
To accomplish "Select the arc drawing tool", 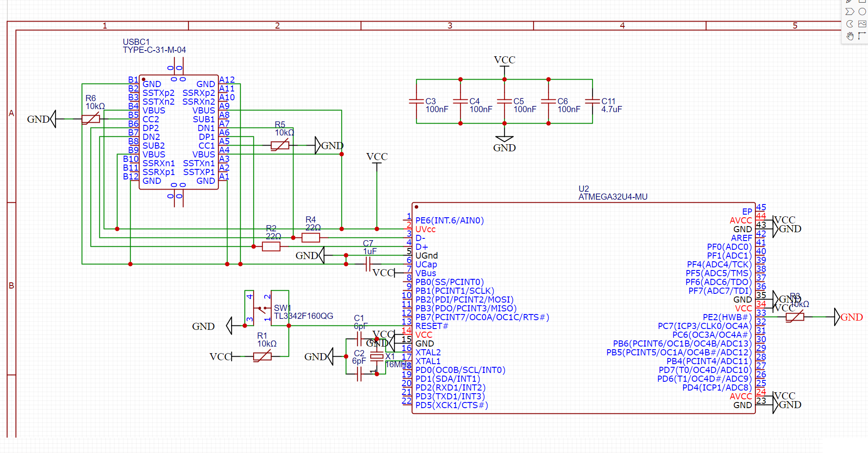I will 850,24.
